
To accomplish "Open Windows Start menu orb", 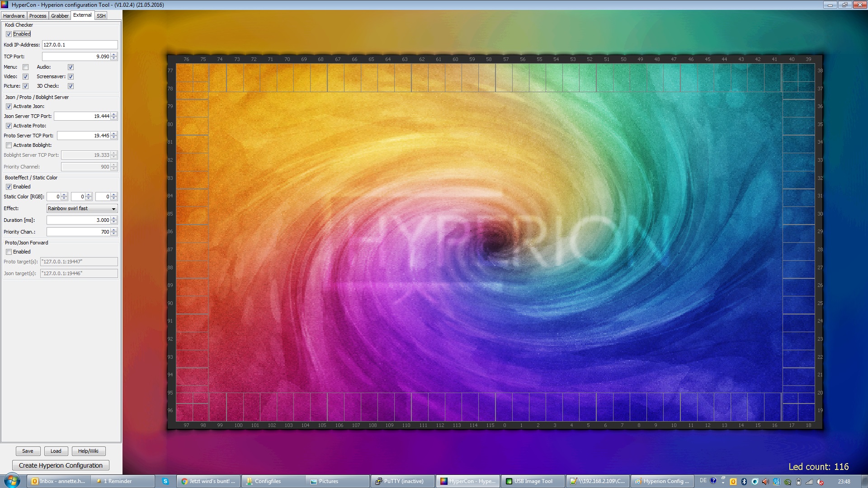I will coord(12,481).
